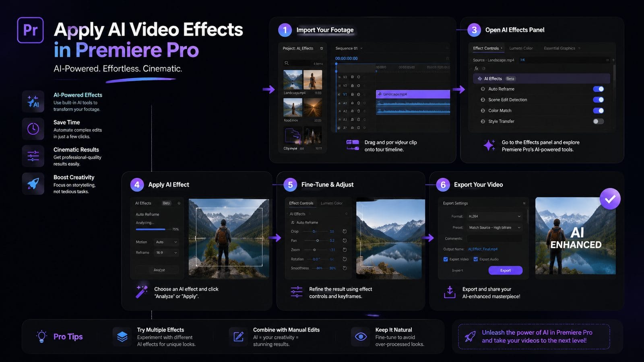The width and height of the screenshot is (644, 362).
Task: Open the Motion dropdown set to Auto
Action: click(x=166, y=242)
